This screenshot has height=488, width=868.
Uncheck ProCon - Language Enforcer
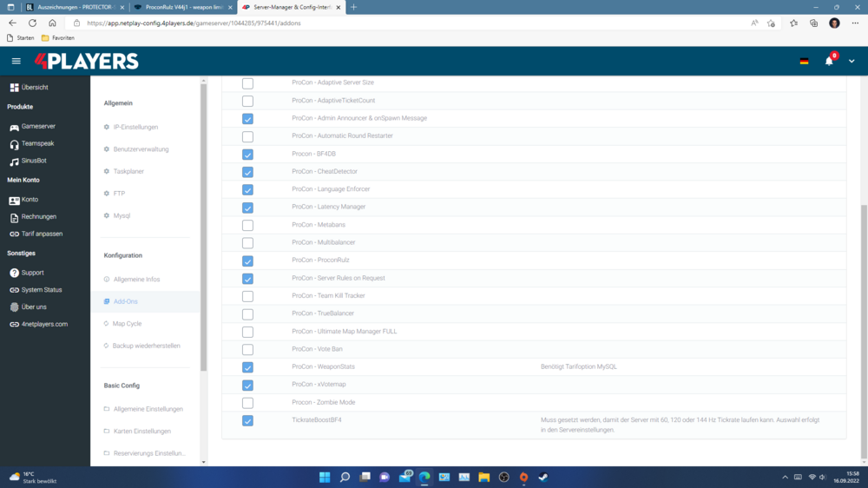[247, 189]
